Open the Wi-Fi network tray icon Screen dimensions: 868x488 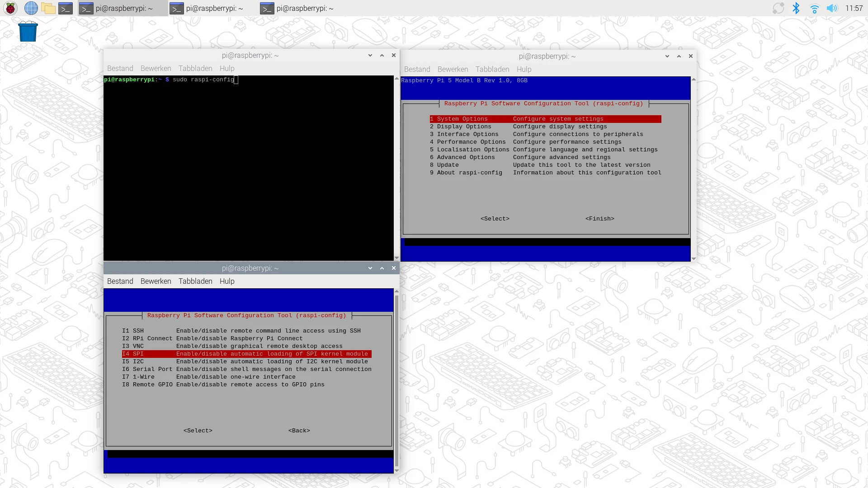(814, 8)
